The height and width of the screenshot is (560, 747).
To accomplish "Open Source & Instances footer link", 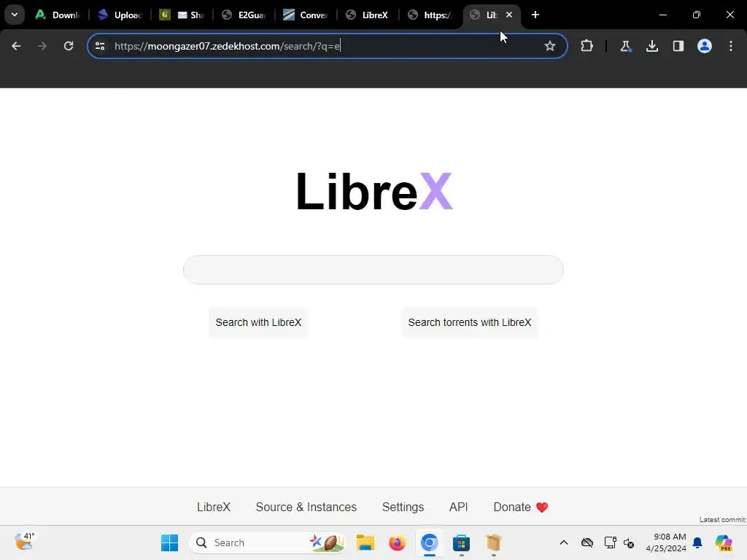I will point(306,507).
